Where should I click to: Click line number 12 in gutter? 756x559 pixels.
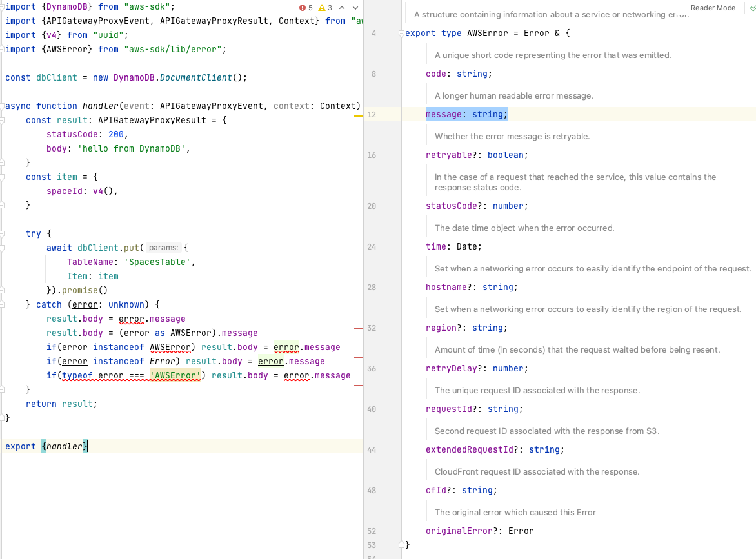[372, 115]
